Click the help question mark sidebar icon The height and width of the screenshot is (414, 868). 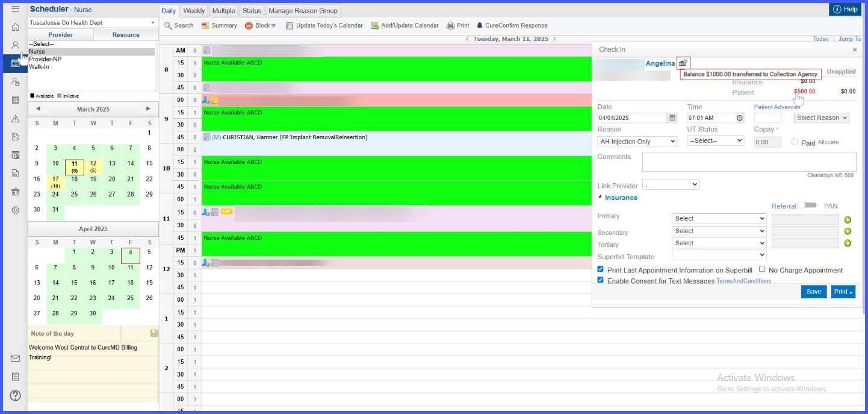pos(16,395)
